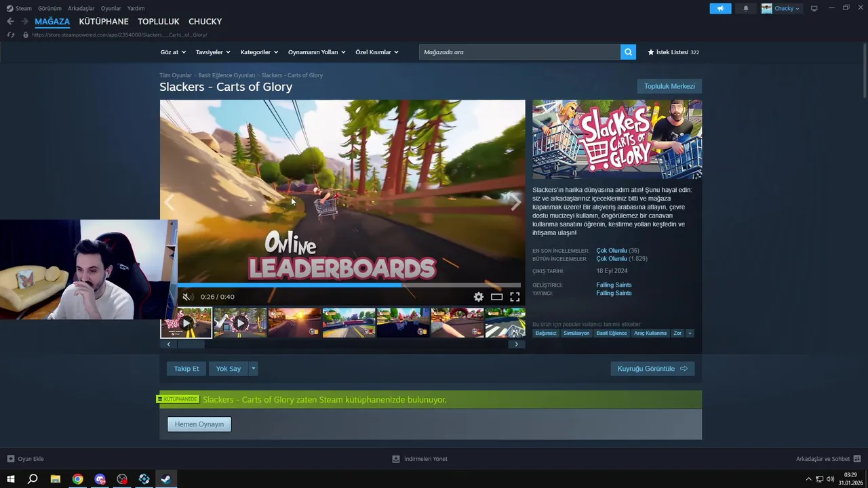Click Oyun Ekle plus icon

10,459
